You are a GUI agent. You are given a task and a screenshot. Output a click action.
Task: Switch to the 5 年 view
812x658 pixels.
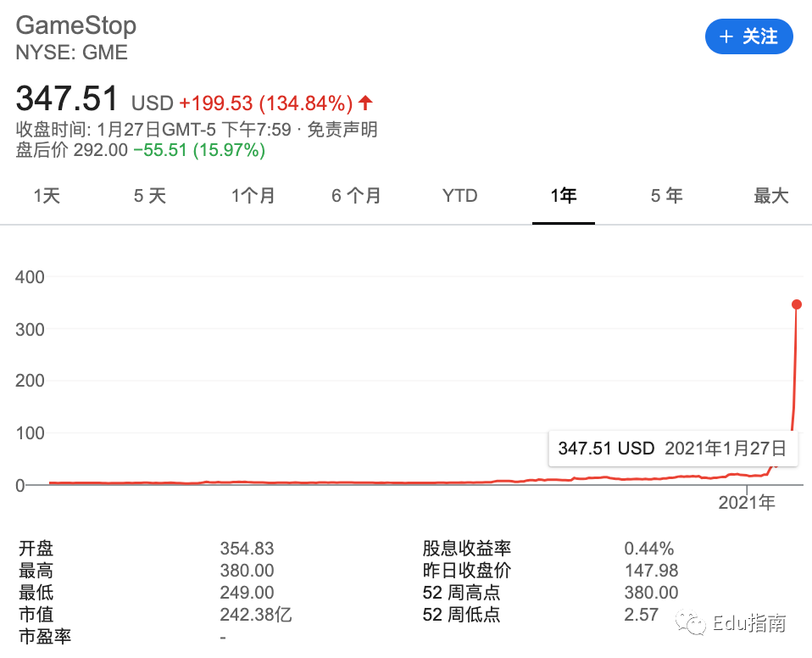tap(667, 196)
